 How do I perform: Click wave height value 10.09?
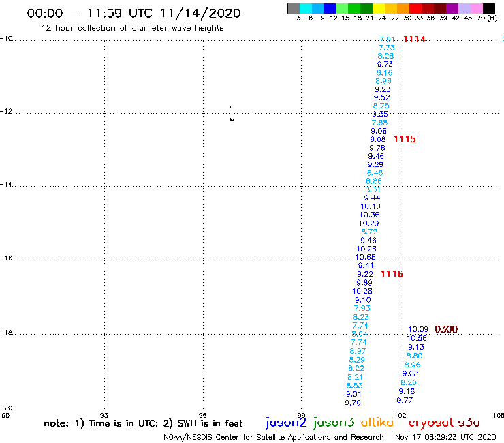[418, 329]
